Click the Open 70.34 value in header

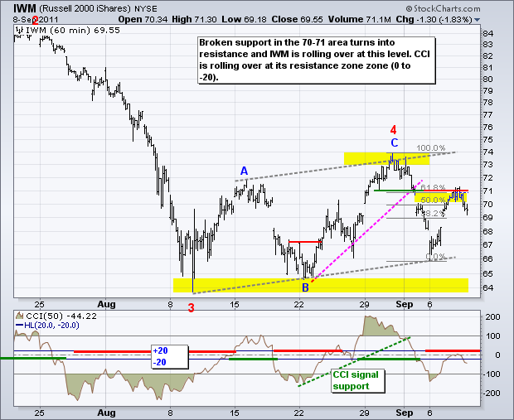click(x=143, y=19)
